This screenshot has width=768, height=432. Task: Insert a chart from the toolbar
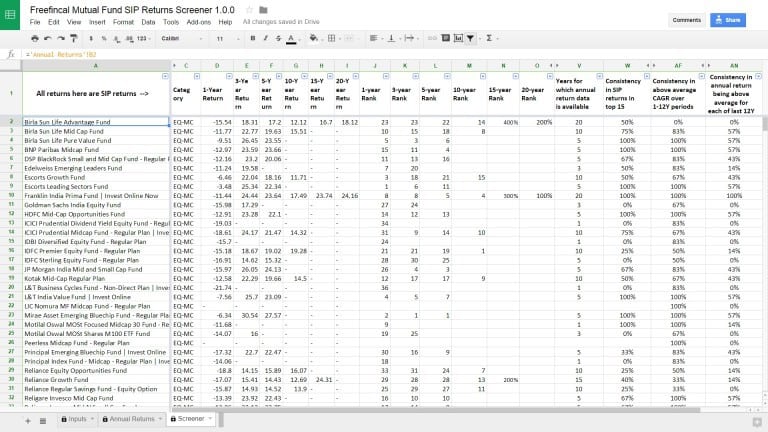pyautogui.click(x=458, y=38)
